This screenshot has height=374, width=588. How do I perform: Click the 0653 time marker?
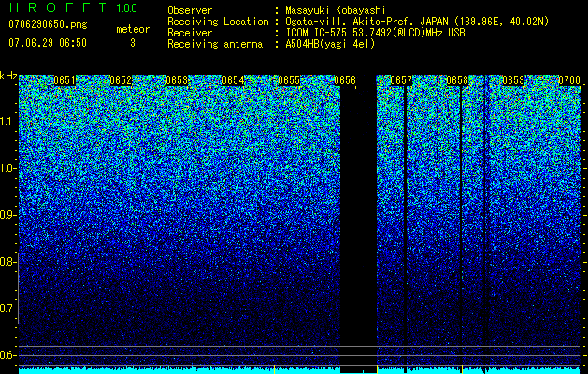coord(177,80)
